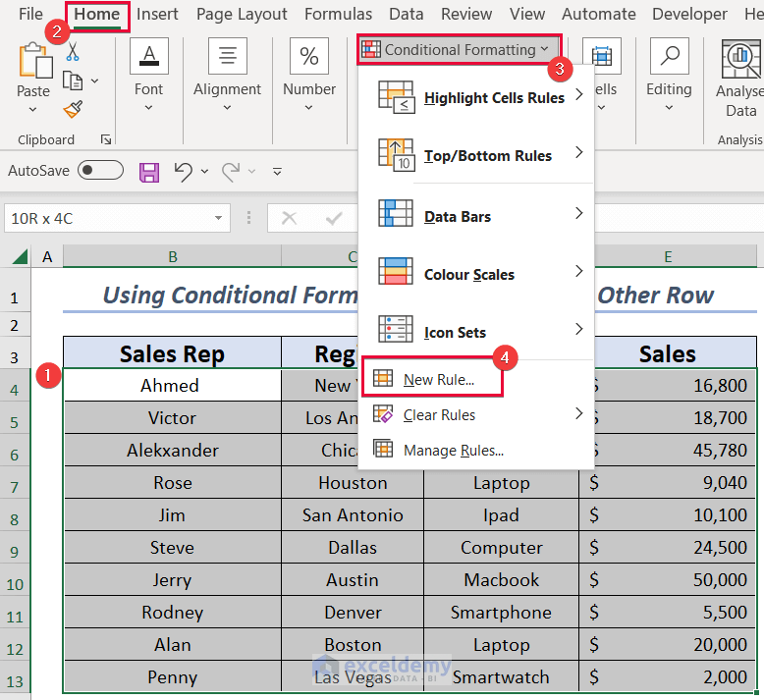The image size is (764, 700).
Task: Click the Cut scissors icon
Action: coord(73,53)
